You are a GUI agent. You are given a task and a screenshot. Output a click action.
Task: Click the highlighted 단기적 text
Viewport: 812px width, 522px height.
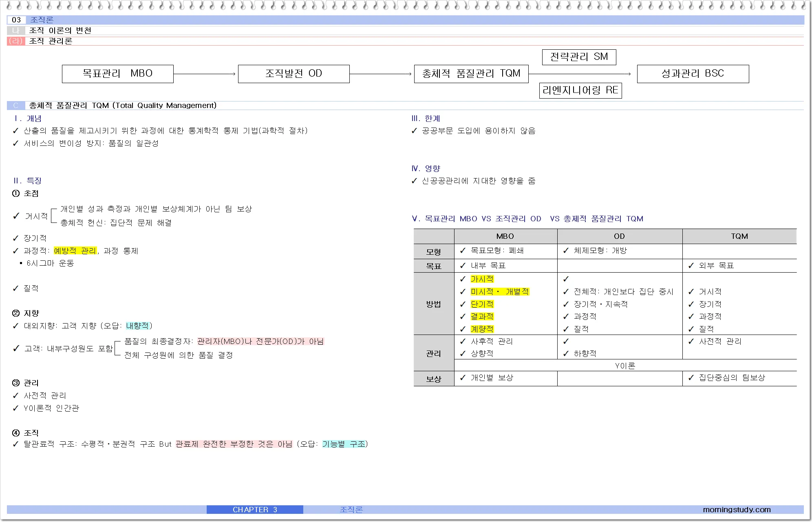482,304
